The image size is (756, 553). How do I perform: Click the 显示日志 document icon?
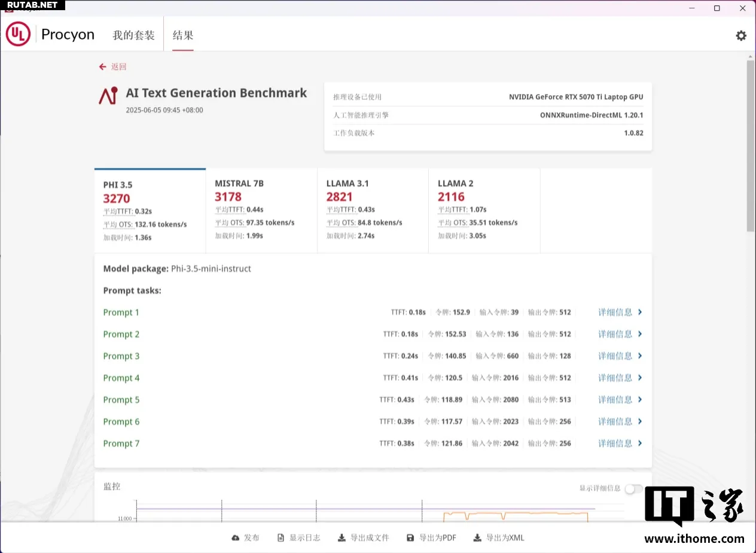click(x=281, y=538)
